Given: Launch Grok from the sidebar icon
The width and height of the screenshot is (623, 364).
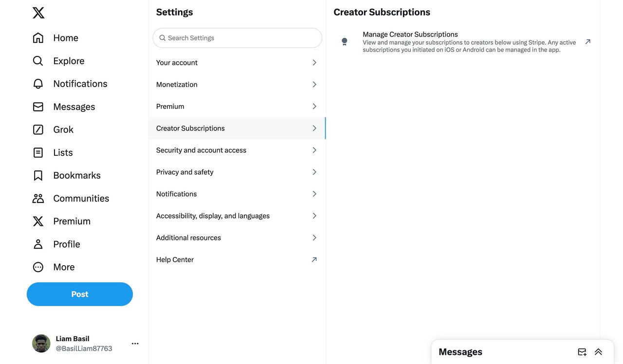Looking at the screenshot, I should click(38, 129).
